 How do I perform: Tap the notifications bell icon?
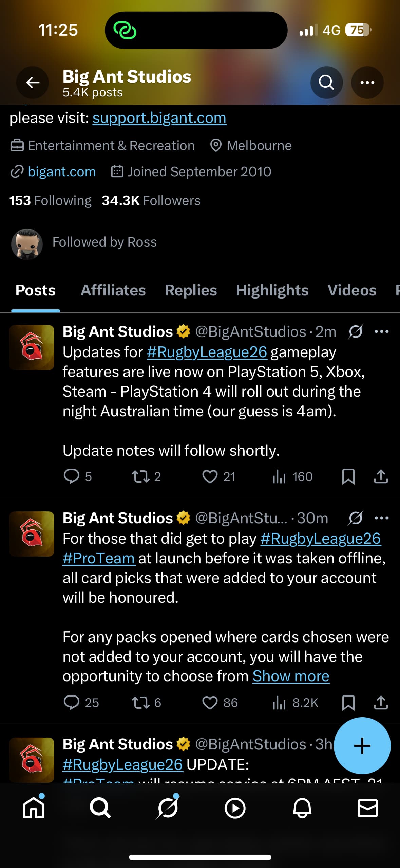click(302, 808)
